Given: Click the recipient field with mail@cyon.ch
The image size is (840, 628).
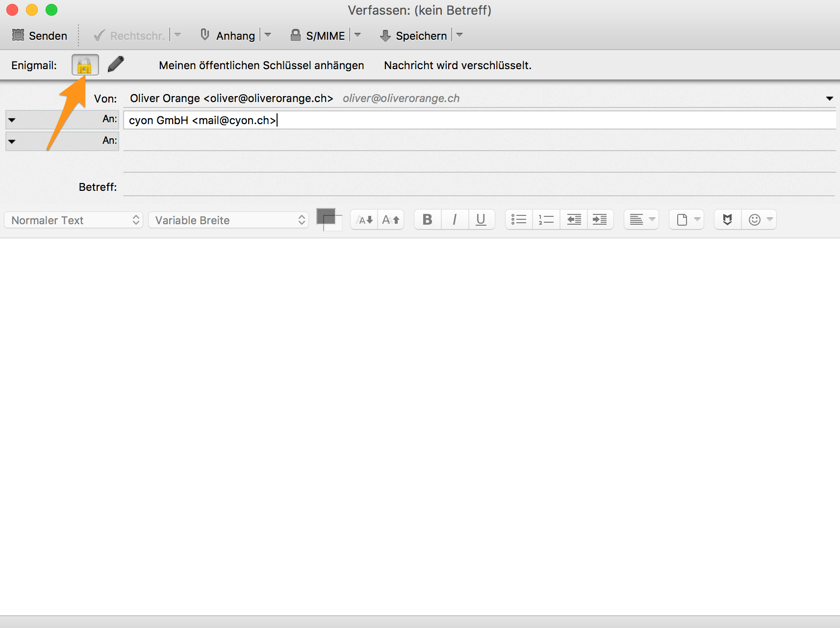Looking at the screenshot, I should point(479,120).
